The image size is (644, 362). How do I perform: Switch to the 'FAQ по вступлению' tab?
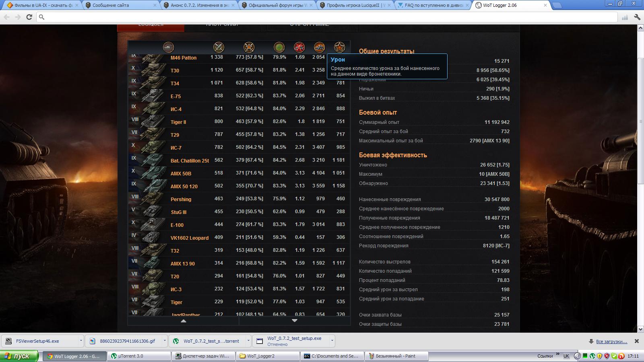(432, 5)
